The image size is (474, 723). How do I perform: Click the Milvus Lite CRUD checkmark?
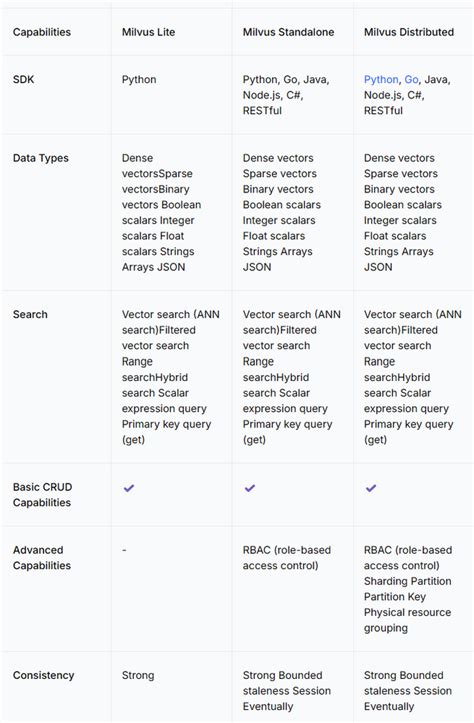click(x=129, y=488)
